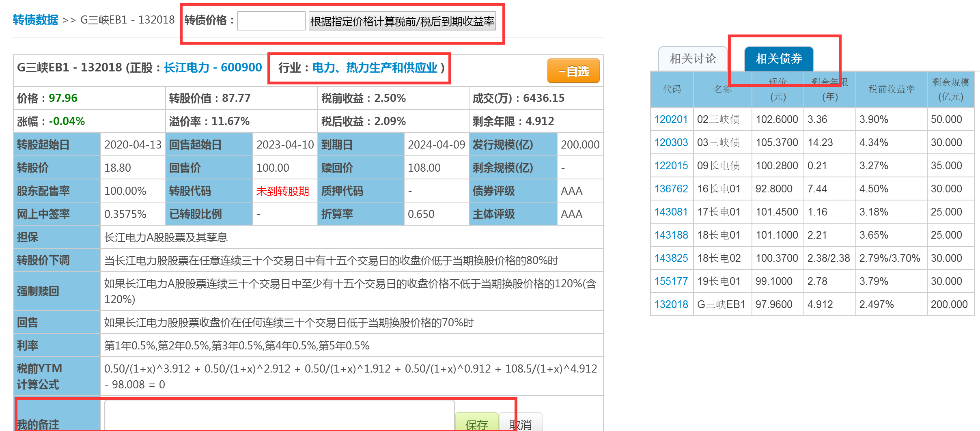Open bond code 143825 link
Viewport: 980px width, 431px height.
(x=671, y=258)
